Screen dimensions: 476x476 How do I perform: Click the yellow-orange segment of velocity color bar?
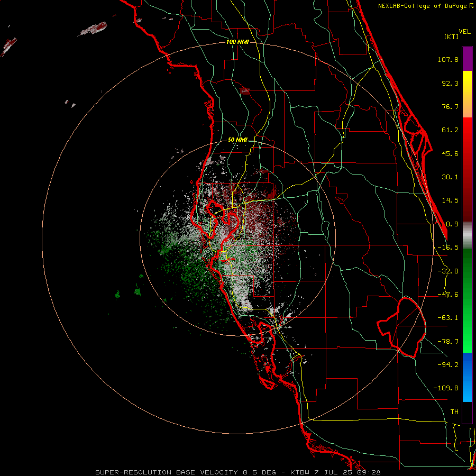[x=467, y=94]
